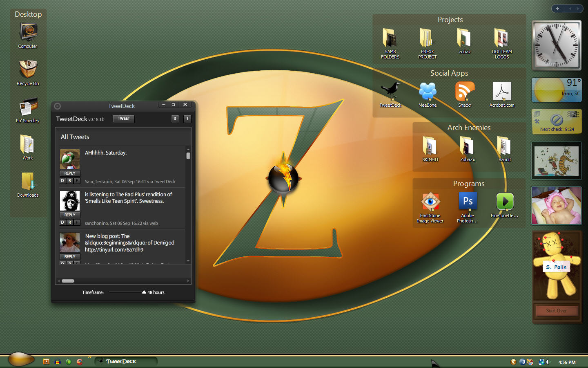Screen dimensions: 588x368
Task: Click the TweetDeck taskbar item
Action: click(x=126, y=361)
